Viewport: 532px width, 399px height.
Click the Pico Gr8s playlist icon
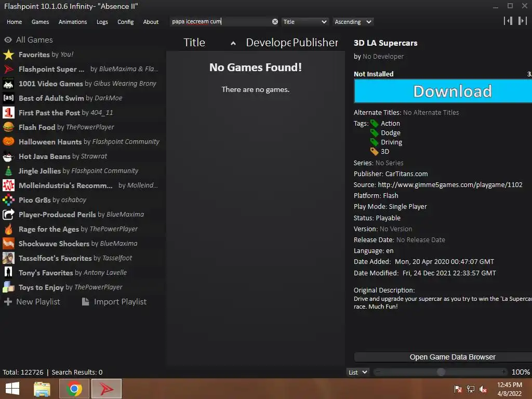tap(8, 200)
